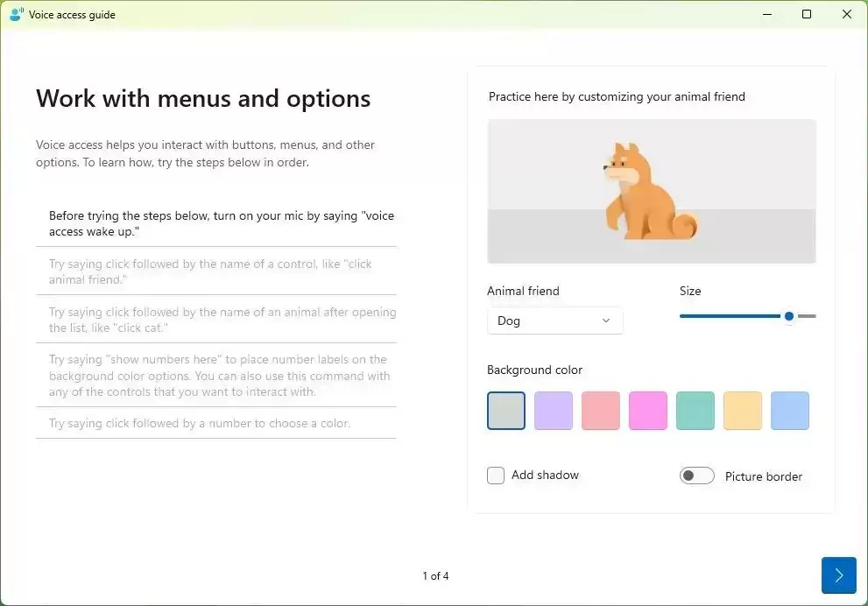Click the Voice access guide app icon

click(x=17, y=14)
